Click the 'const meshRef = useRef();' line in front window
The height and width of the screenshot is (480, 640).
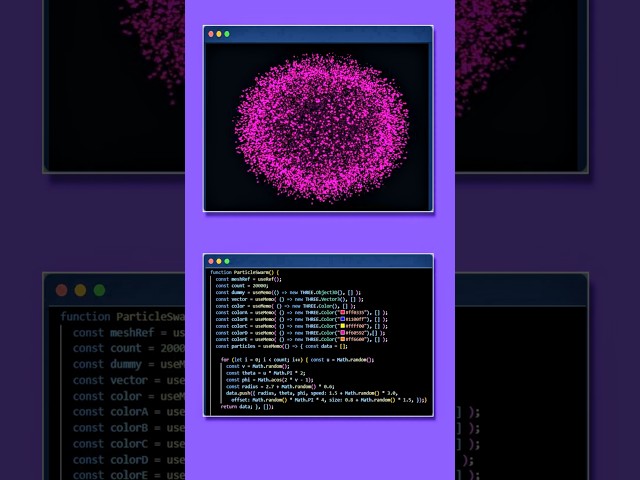tap(249, 279)
